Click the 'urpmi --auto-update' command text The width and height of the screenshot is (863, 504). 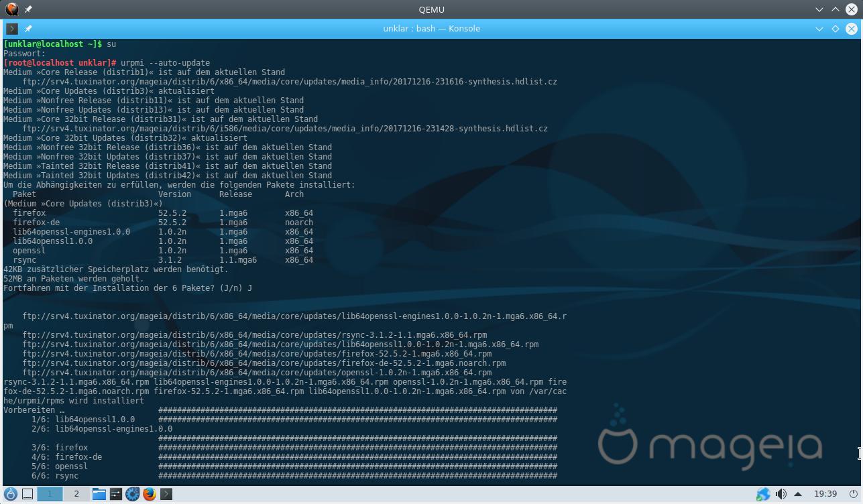point(165,63)
